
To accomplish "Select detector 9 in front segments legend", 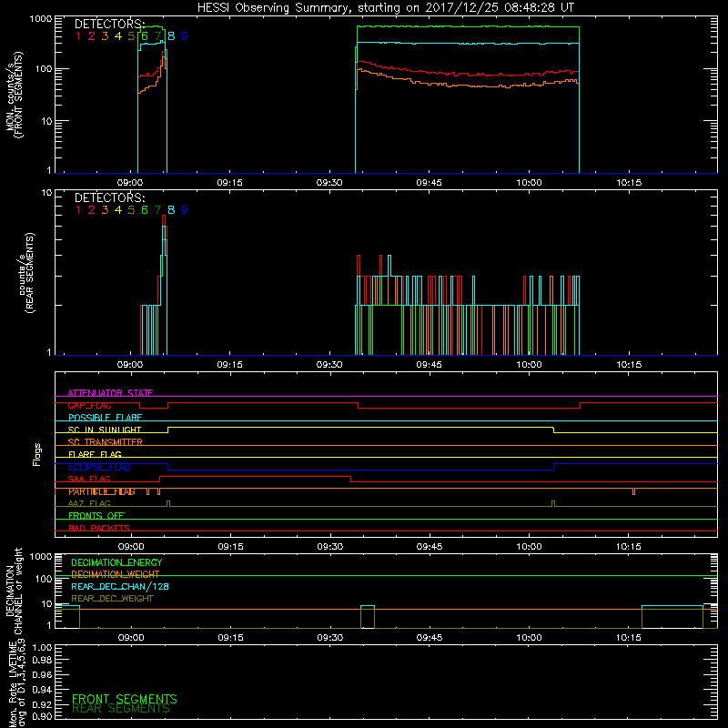I will click(x=185, y=36).
